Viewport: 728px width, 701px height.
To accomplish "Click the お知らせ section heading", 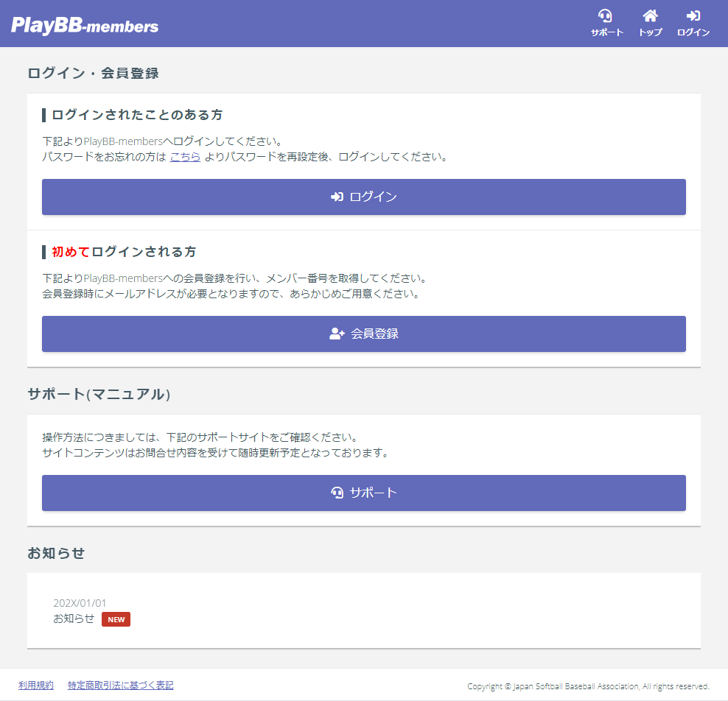I will [x=56, y=553].
